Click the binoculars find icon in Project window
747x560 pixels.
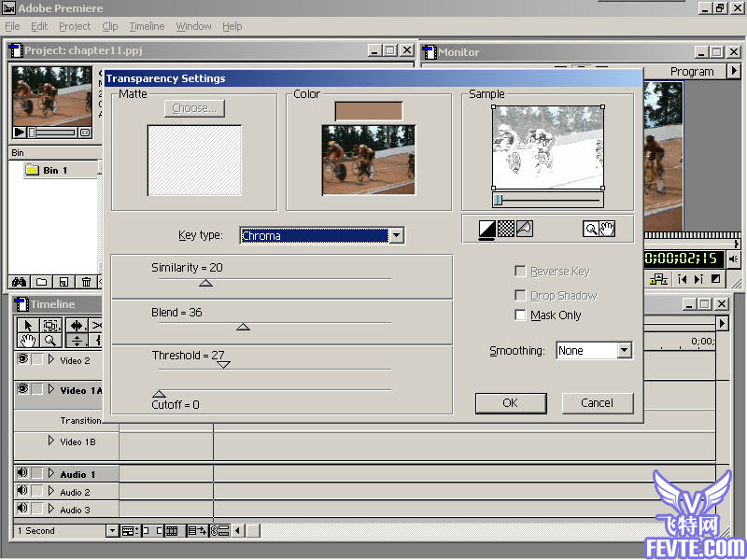pyautogui.click(x=19, y=281)
